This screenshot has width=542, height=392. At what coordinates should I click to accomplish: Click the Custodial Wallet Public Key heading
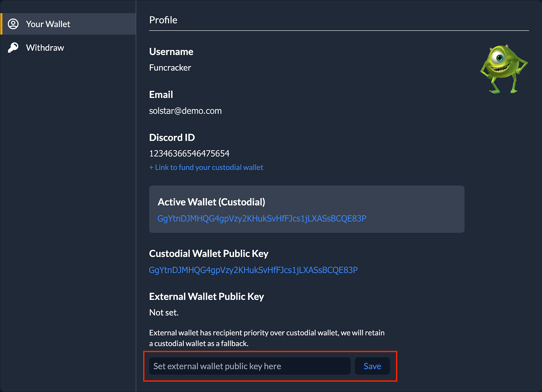coord(209,254)
